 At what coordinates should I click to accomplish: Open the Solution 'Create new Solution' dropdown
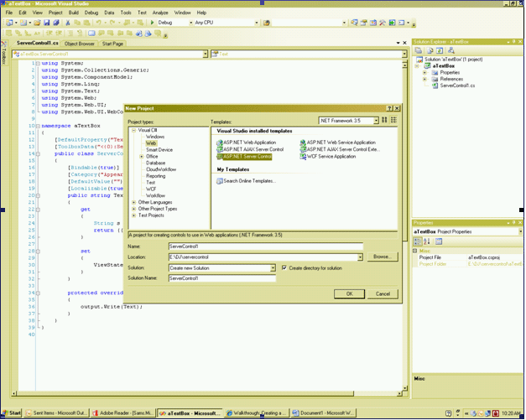click(x=273, y=267)
